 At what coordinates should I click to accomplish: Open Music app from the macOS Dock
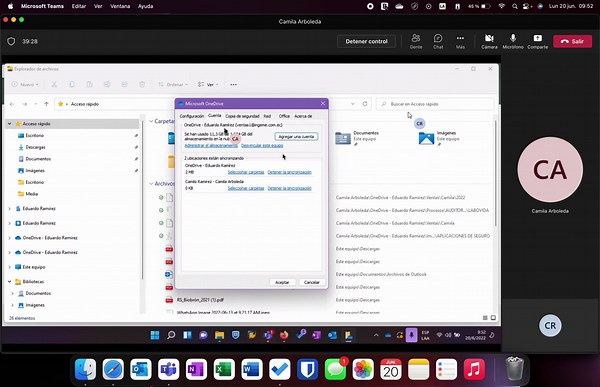474,369
